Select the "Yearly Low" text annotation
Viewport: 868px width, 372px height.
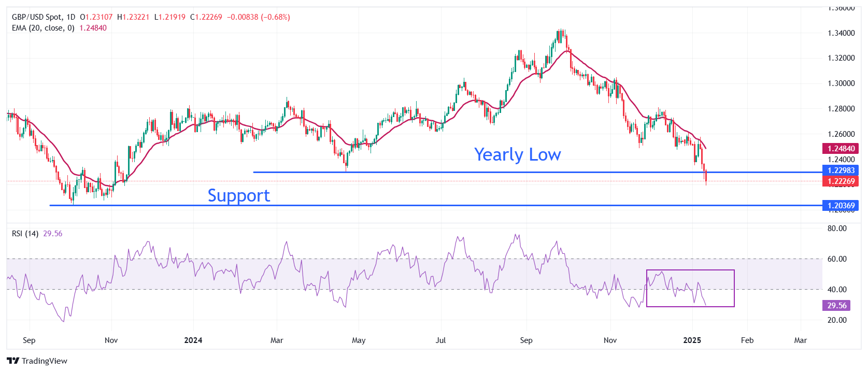point(517,154)
